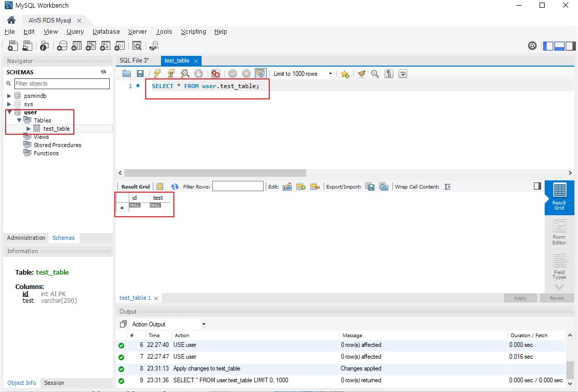Open the Field Types view

559,266
